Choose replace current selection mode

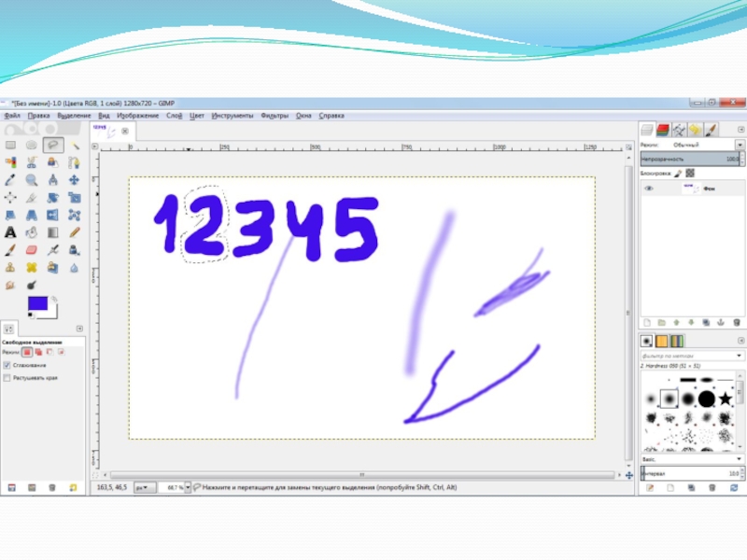(27, 353)
